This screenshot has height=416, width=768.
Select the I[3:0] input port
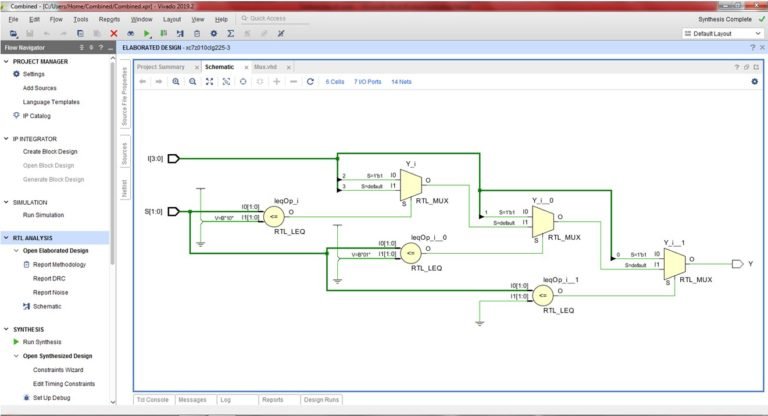[x=174, y=158]
